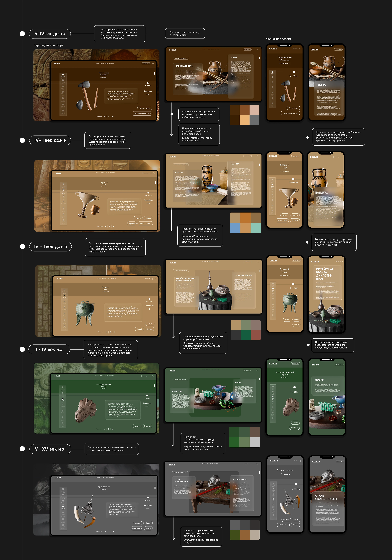Screen dimensions: 392x560
Task: Click scroll indicator on Первобытное общество monitor
Action: pyautogui.click(x=154, y=73)
